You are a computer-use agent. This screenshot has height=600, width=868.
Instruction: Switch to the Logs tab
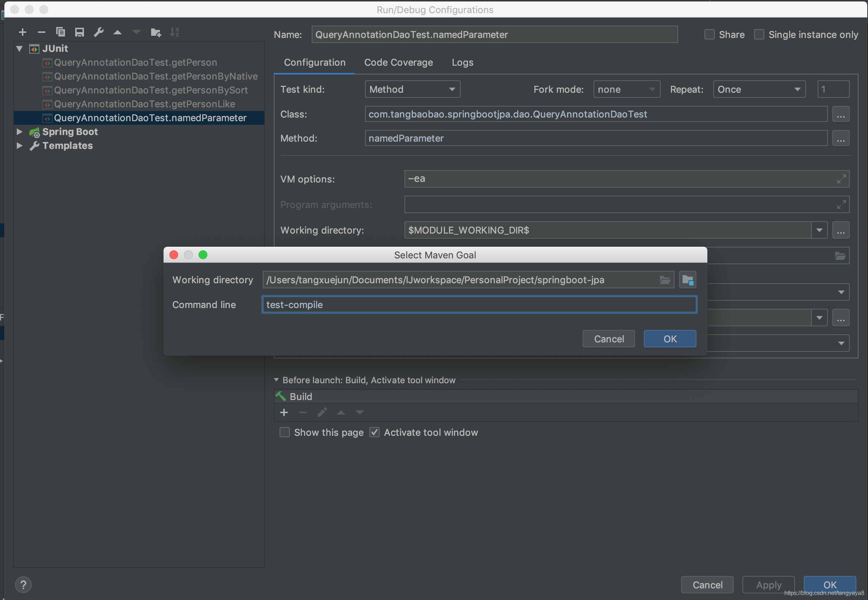click(462, 61)
